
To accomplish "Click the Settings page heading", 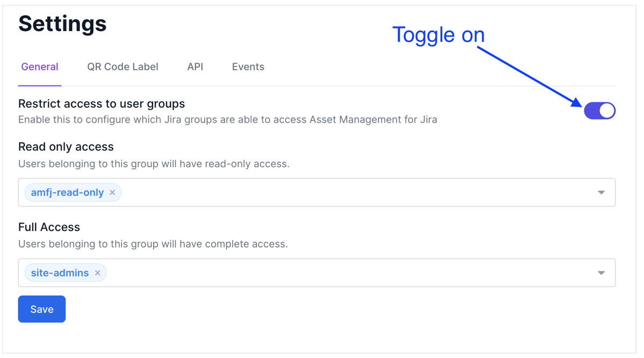I will coord(63,24).
